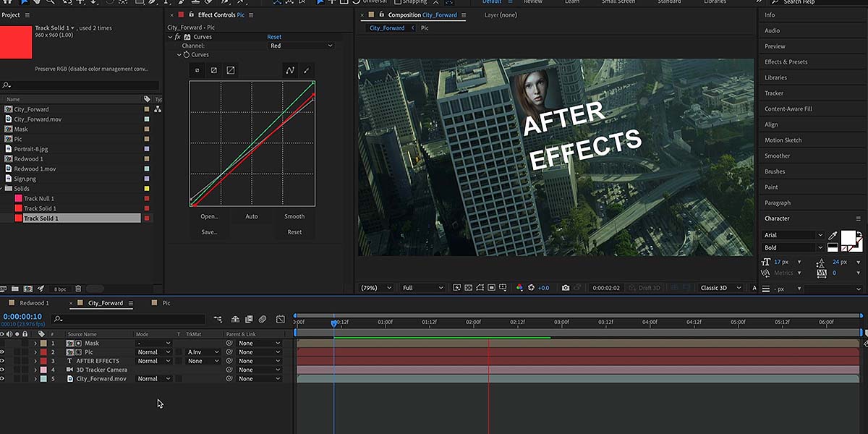Toggle Draft 3D button in viewer
The width and height of the screenshot is (868, 434).
(644, 288)
